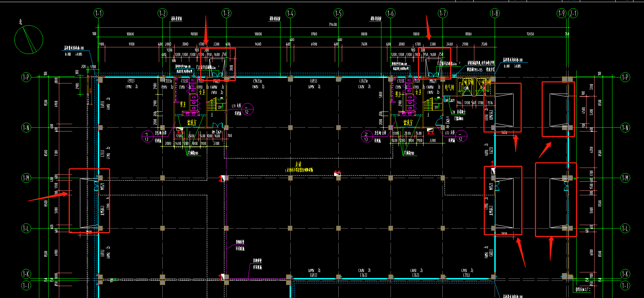Select the 盥洗室 label in the left washroom block
644x298 pixels.
click(x=192, y=122)
